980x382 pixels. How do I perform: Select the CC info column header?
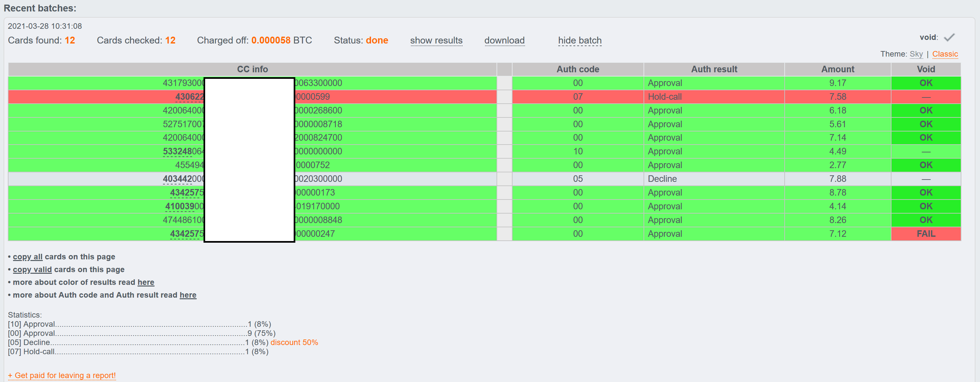pos(252,69)
